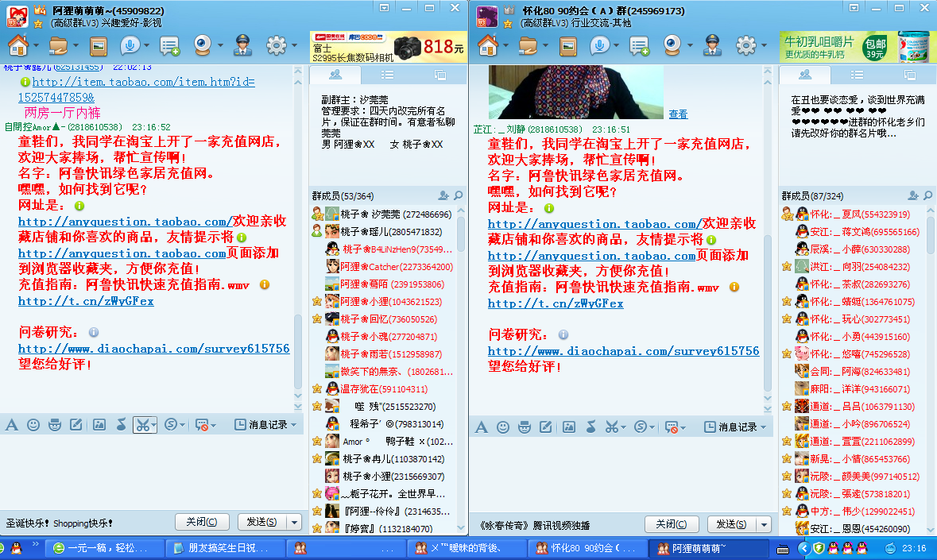Screen dimensions: 937x560
Task: Start voice chat microphone in right window
Action: [x=598, y=45]
